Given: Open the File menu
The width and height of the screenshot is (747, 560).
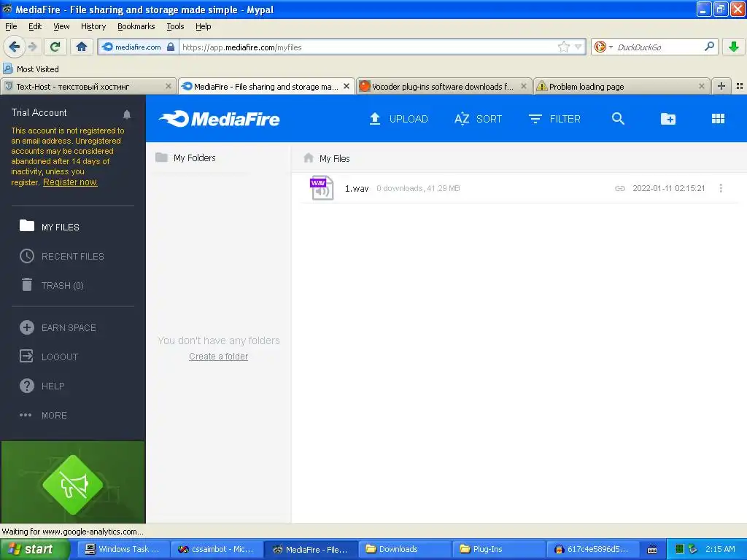Looking at the screenshot, I should click(x=11, y=26).
